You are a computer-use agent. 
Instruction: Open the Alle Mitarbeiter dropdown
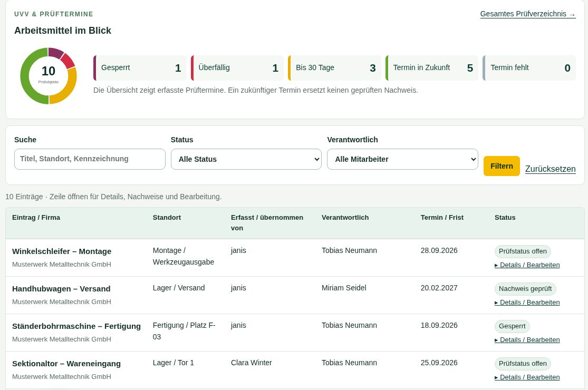pos(402,159)
